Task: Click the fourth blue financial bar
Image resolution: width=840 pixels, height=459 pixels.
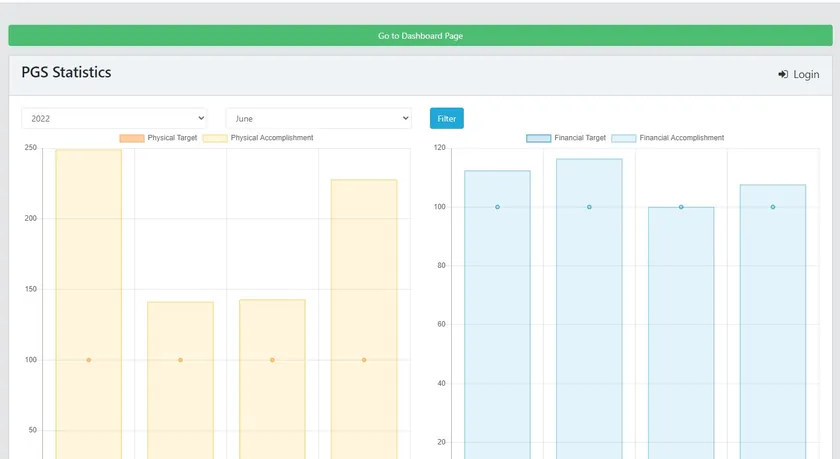Action: [773, 322]
